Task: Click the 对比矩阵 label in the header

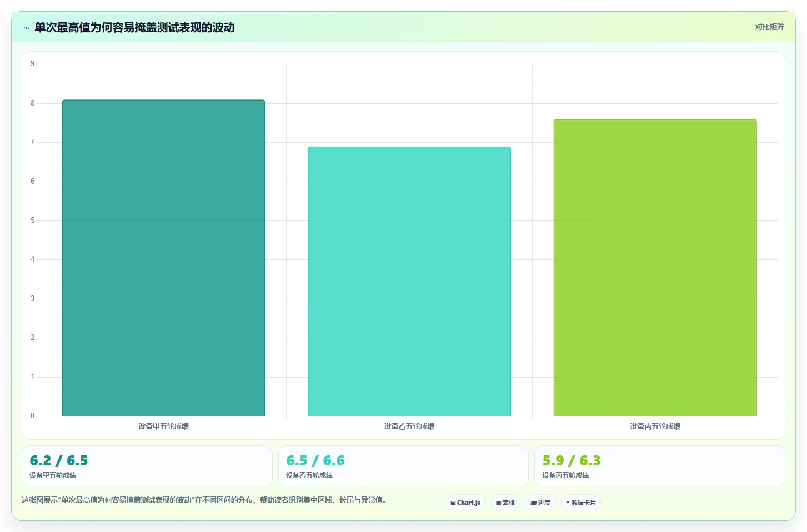Action: tap(769, 27)
